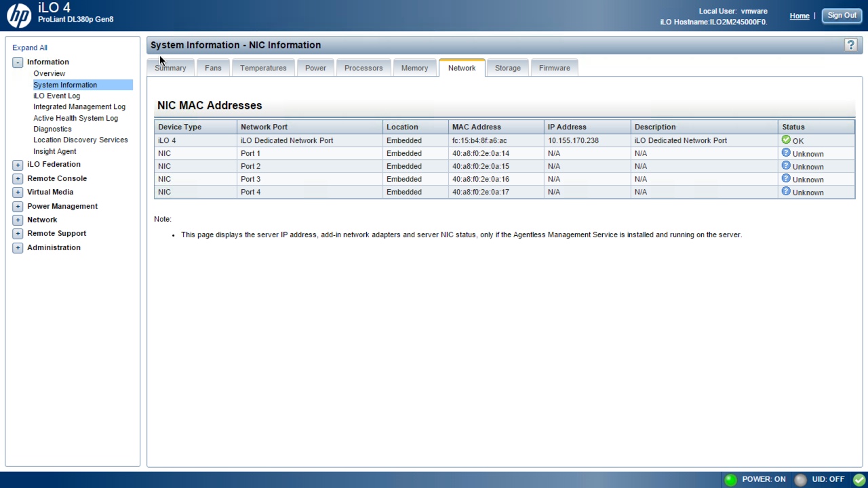Open the help question mark icon
Image resolution: width=868 pixels, height=488 pixels.
pos(850,45)
